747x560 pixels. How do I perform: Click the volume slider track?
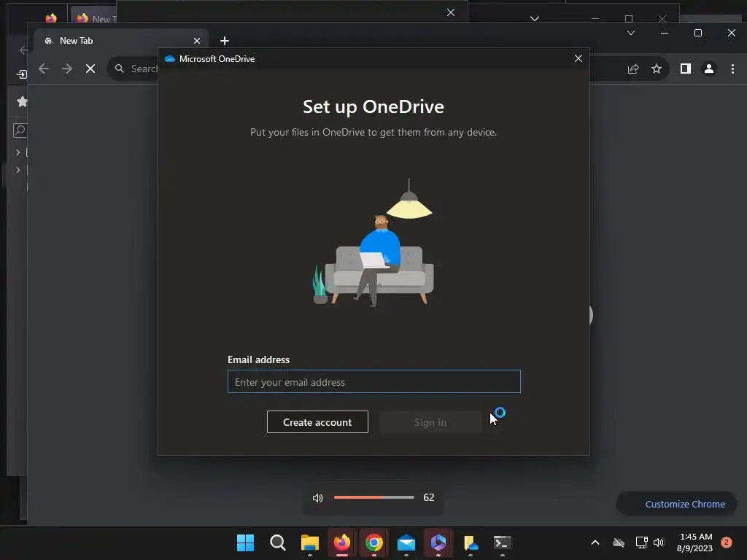pyautogui.click(x=374, y=497)
